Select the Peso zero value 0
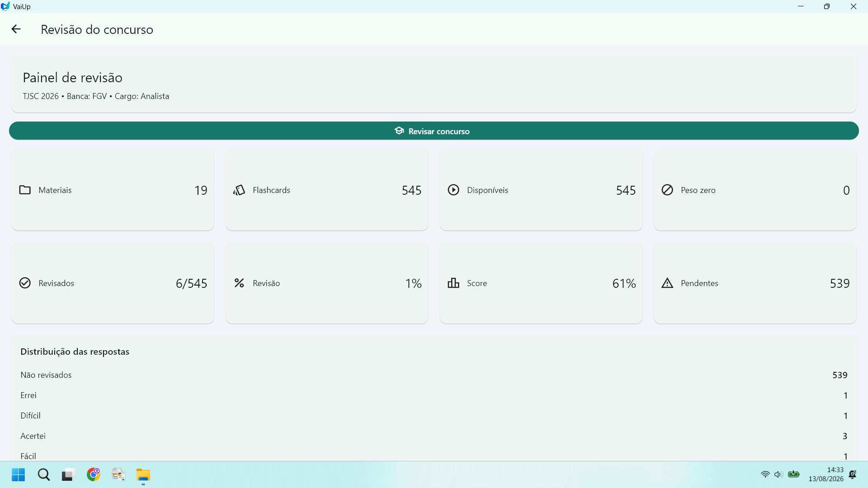Viewport: 868px width, 488px height. 846,190
